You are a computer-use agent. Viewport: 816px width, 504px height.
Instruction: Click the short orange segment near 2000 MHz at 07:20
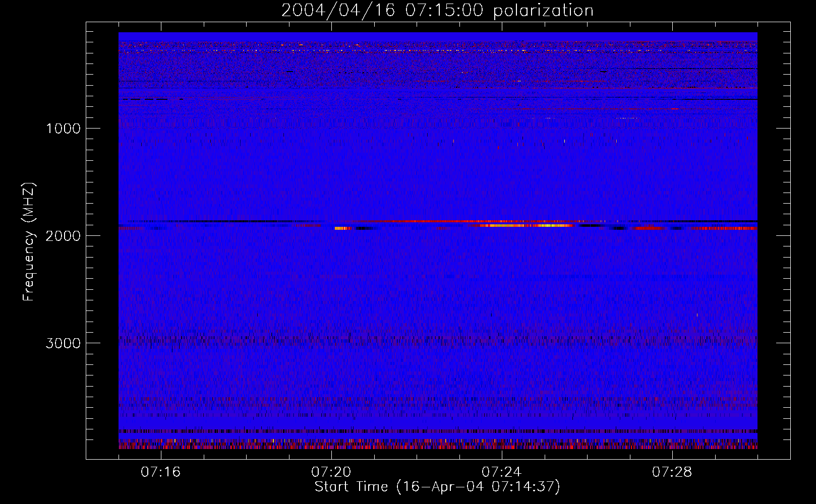click(343, 228)
